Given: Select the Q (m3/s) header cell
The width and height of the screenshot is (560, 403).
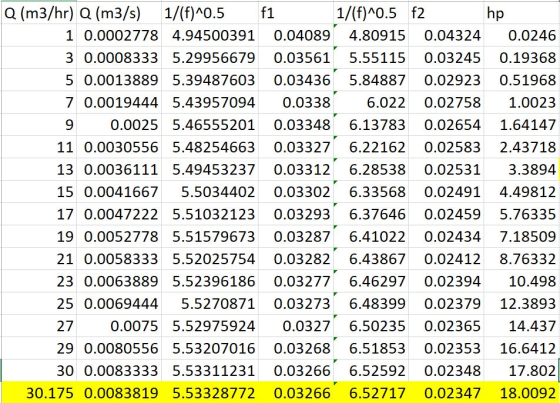Looking at the screenshot, I should (119, 13).
